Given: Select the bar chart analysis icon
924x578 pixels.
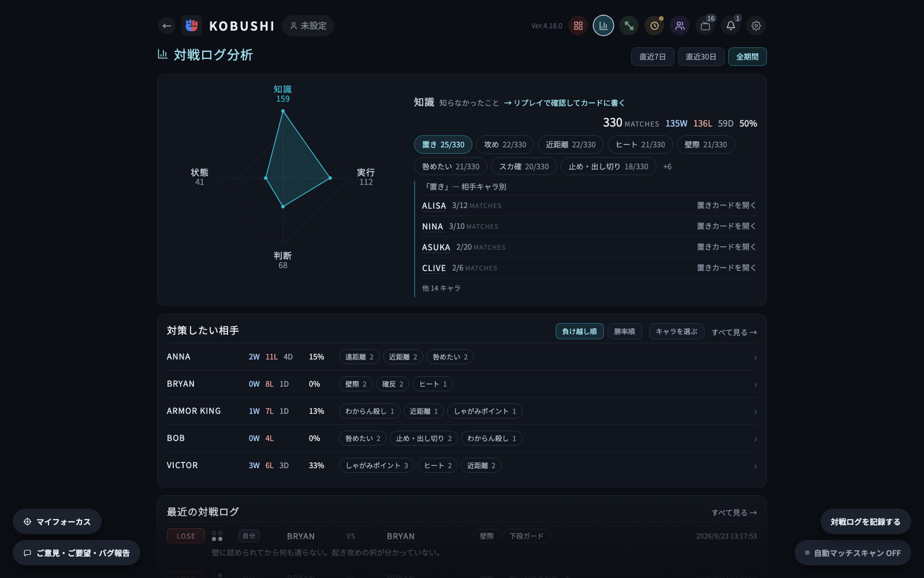Looking at the screenshot, I should click(x=603, y=25).
